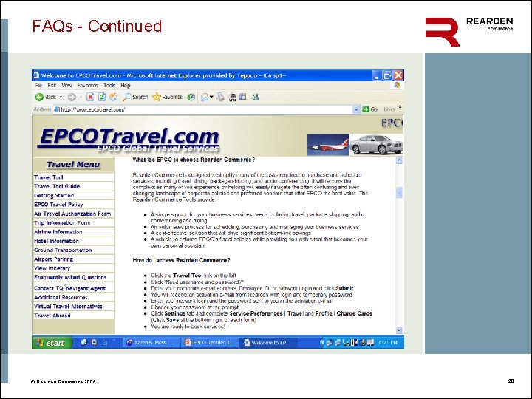Viewport: 532px width, 399px height.
Task: Open the Favorites star button
Action: click(167, 97)
